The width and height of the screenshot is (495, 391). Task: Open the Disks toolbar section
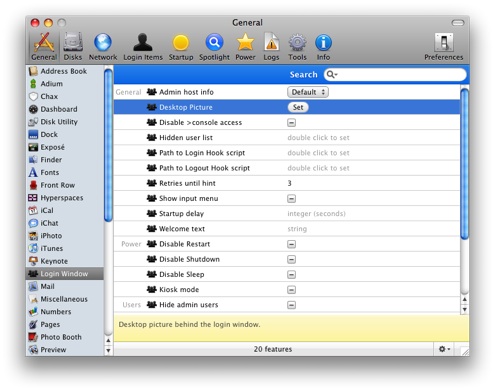point(73,47)
